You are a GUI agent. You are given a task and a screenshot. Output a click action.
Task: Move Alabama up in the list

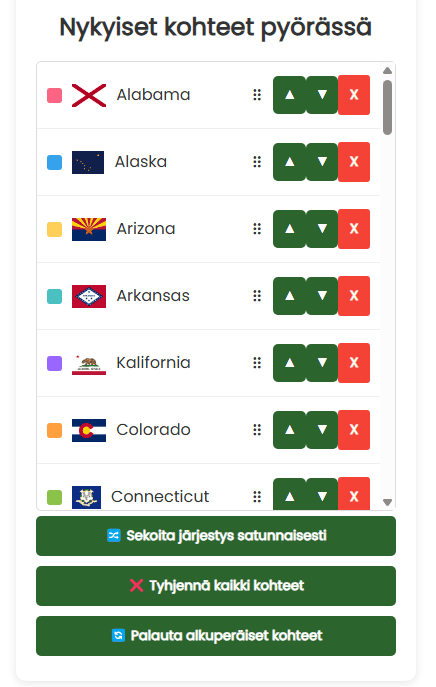tap(289, 95)
